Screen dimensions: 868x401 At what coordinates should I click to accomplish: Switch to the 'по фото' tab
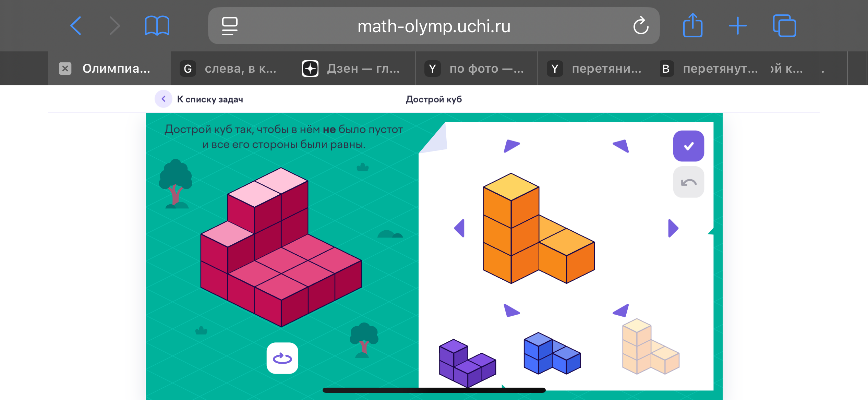click(476, 69)
